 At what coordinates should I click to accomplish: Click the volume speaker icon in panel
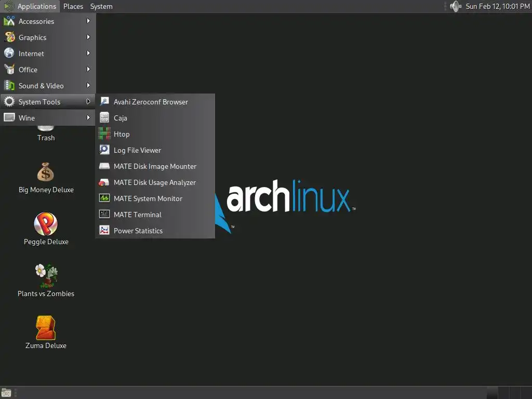pos(455,6)
